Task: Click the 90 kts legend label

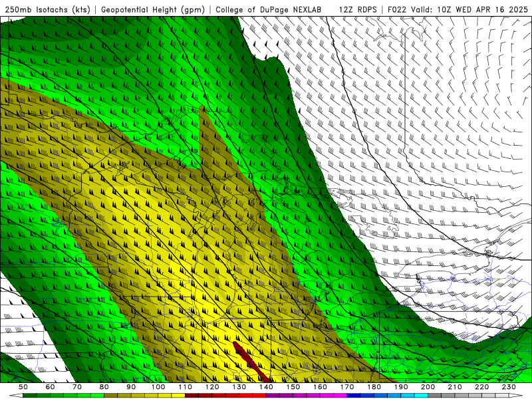Action: click(131, 387)
